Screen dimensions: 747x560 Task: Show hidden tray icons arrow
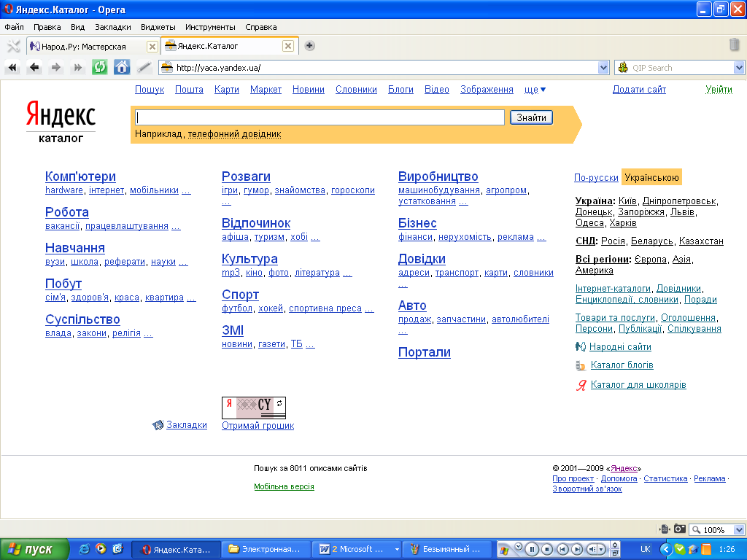point(666,549)
